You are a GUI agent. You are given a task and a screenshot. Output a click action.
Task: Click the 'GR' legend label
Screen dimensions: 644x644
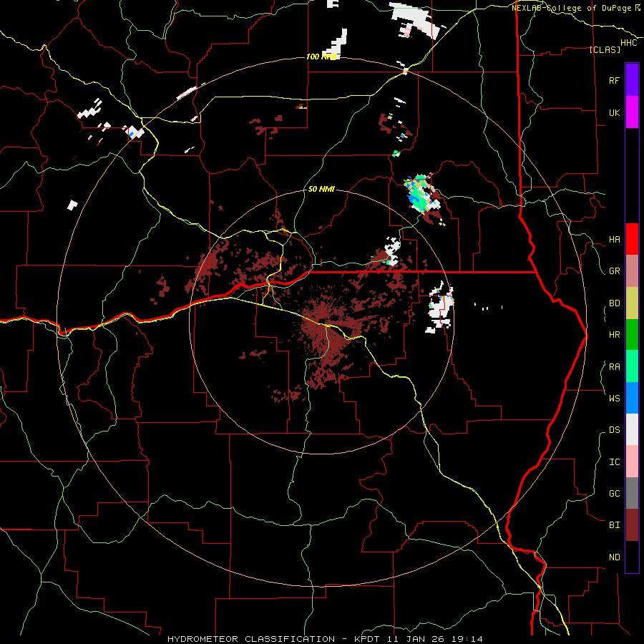coord(614,271)
